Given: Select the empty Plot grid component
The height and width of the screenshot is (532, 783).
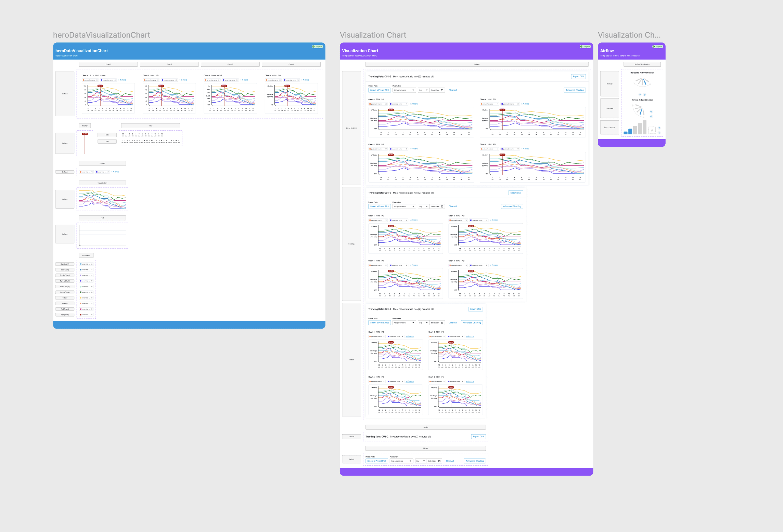Looking at the screenshot, I should coord(102,235).
